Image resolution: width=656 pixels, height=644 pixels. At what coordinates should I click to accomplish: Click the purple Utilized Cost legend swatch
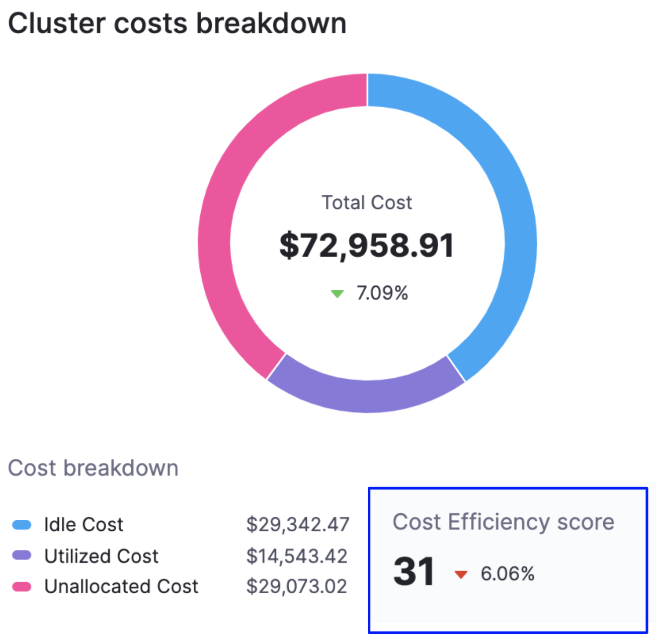click(22, 556)
